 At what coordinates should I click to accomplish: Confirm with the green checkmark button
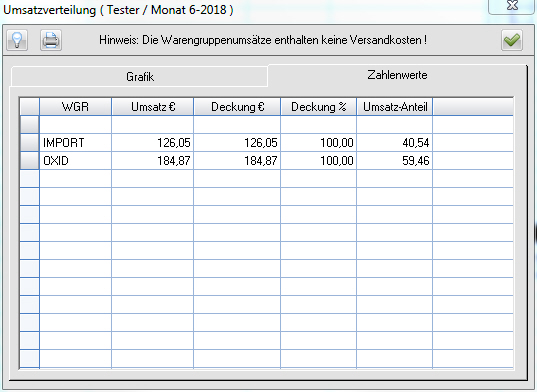pos(512,40)
